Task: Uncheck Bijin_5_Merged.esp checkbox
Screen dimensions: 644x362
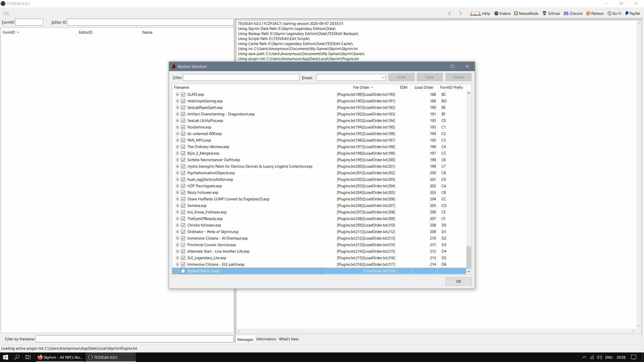Action: 183,154
